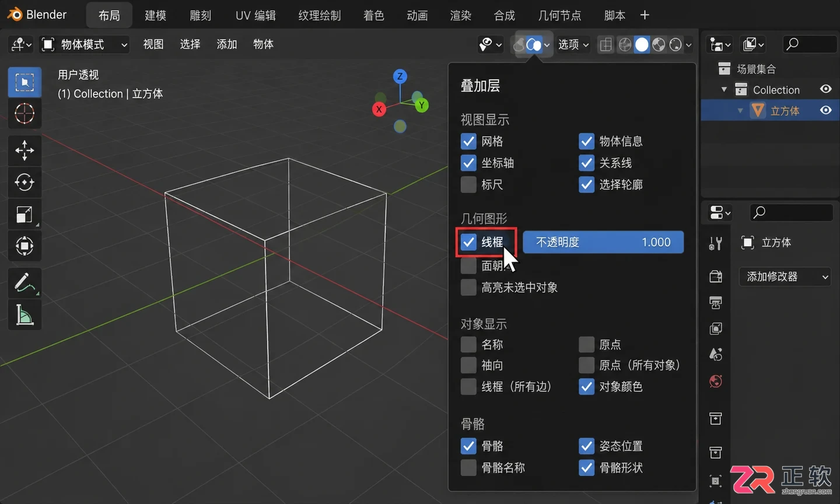Hide Collection with its eye icon
Image resolution: width=840 pixels, height=504 pixels.
(825, 89)
